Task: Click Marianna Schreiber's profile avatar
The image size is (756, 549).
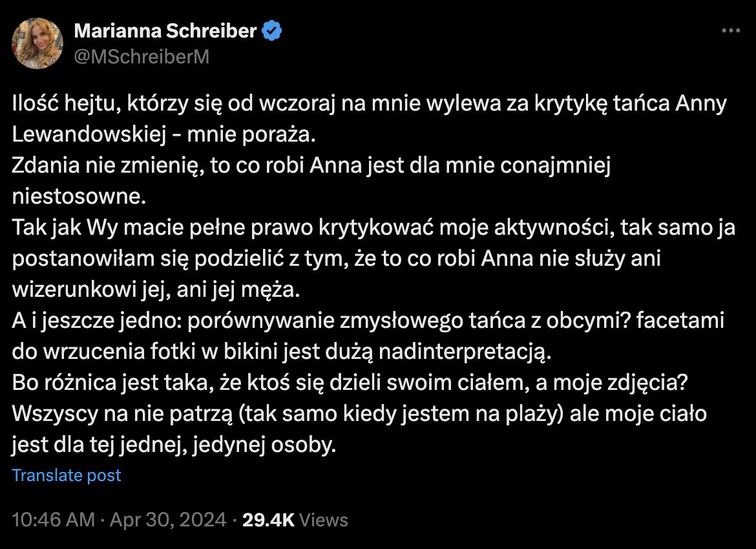Action: coord(37,43)
